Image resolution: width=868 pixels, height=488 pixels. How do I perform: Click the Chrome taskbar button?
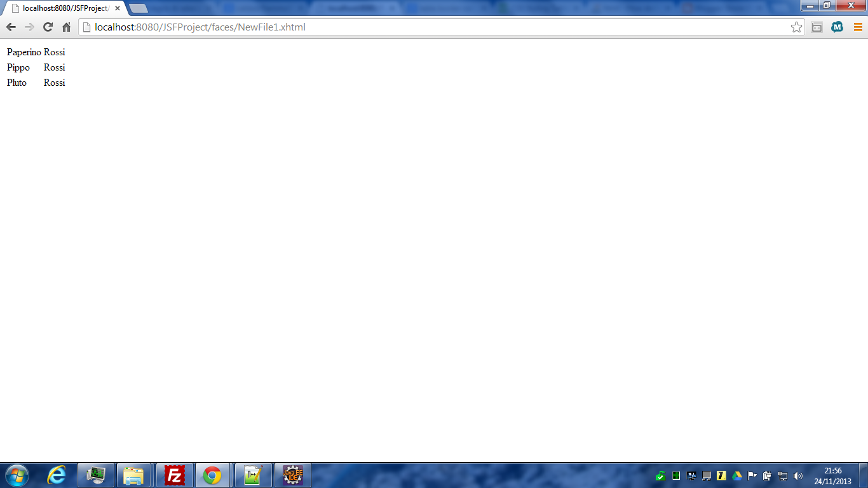(x=212, y=475)
